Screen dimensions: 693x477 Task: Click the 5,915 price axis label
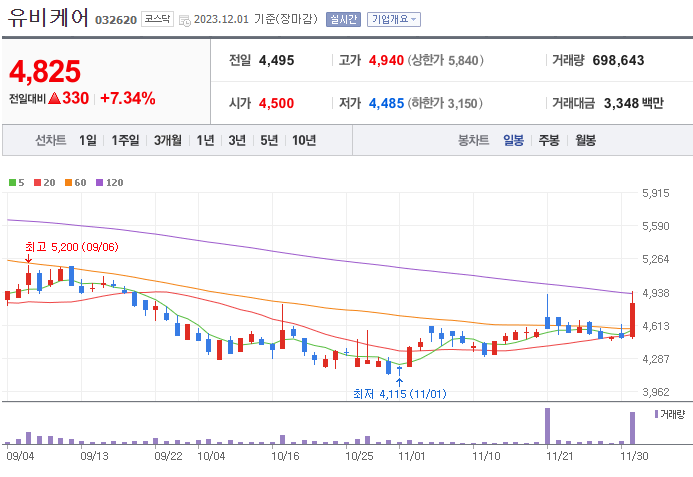656,193
